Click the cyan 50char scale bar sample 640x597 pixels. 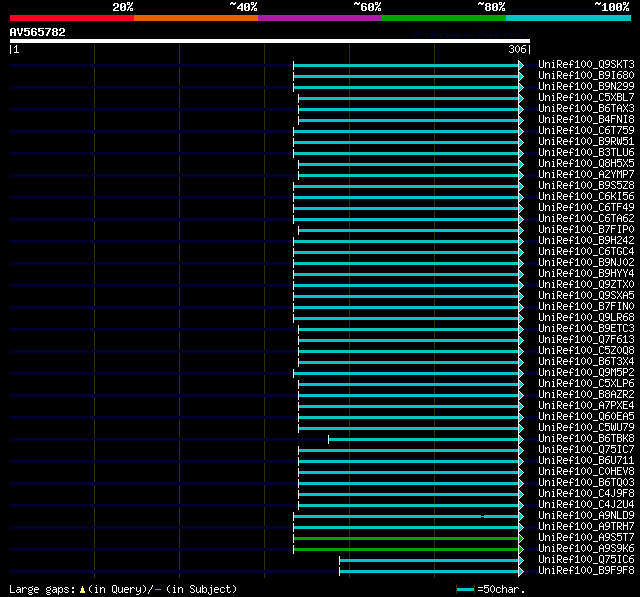coord(465,590)
